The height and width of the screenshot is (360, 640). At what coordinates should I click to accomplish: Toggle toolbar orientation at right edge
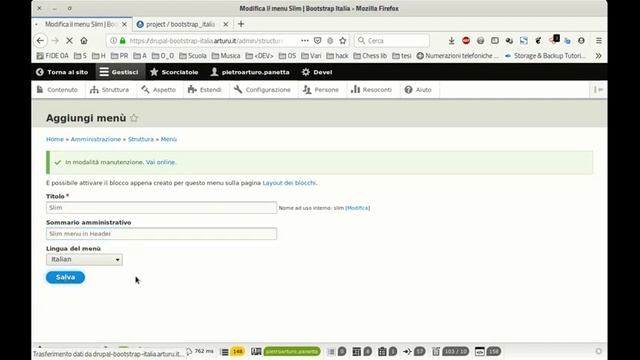[x=598, y=89]
